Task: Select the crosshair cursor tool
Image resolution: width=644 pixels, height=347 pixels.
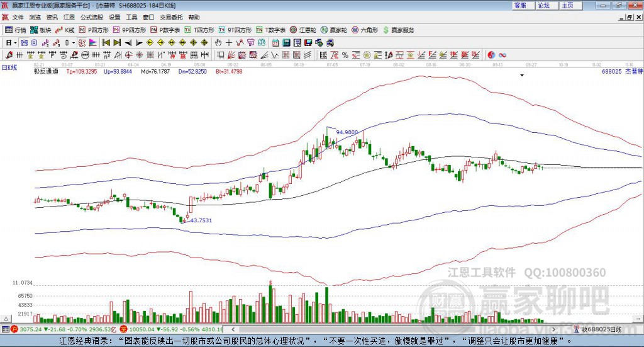Action: point(229,43)
